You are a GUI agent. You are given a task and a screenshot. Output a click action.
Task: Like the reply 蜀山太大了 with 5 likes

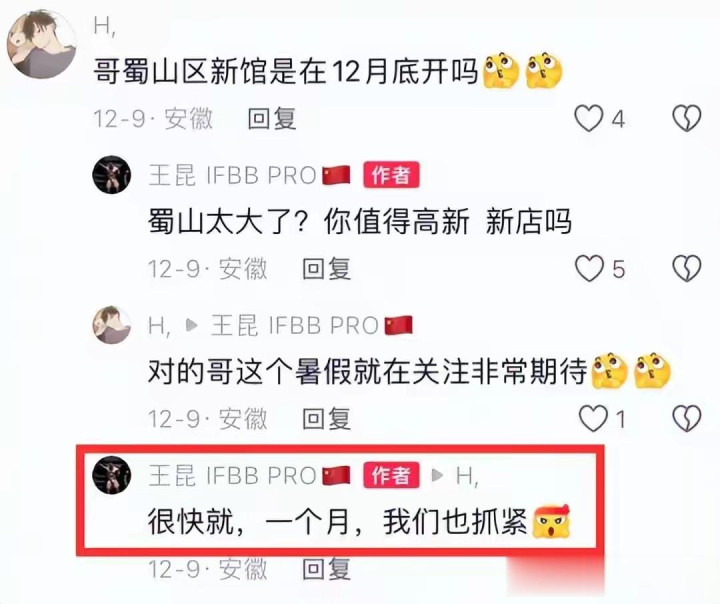[589, 268]
